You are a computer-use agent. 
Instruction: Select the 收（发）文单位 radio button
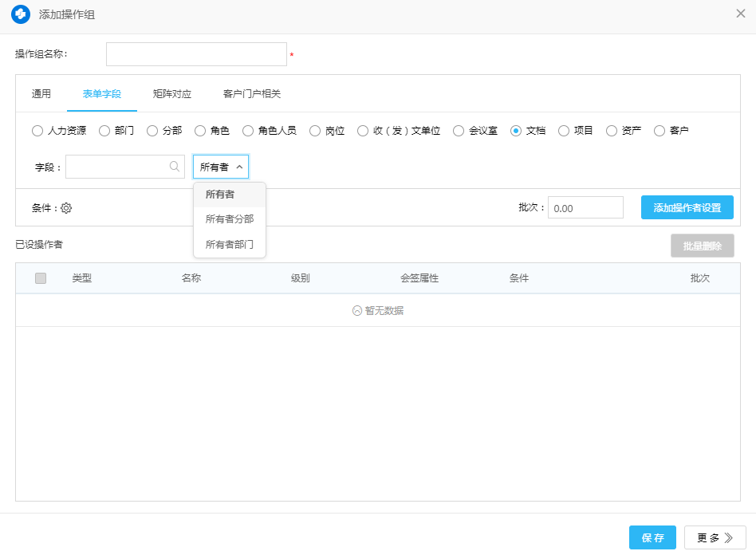coord(363,131)
